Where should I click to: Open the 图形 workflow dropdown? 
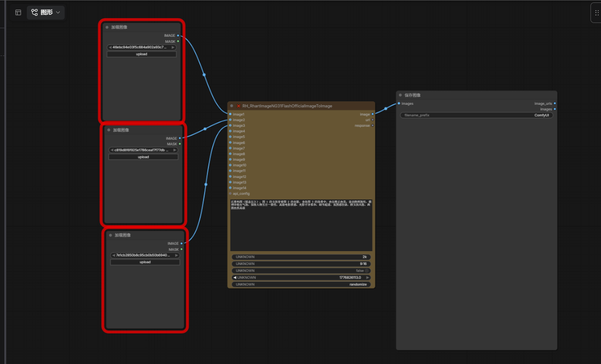45,12
